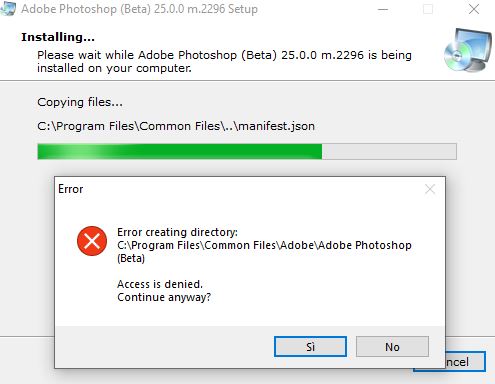The width and height of the screenshot is (495, 384).
Task: Click the unfilled grey portion of progress bar
Action: (389, 151)
